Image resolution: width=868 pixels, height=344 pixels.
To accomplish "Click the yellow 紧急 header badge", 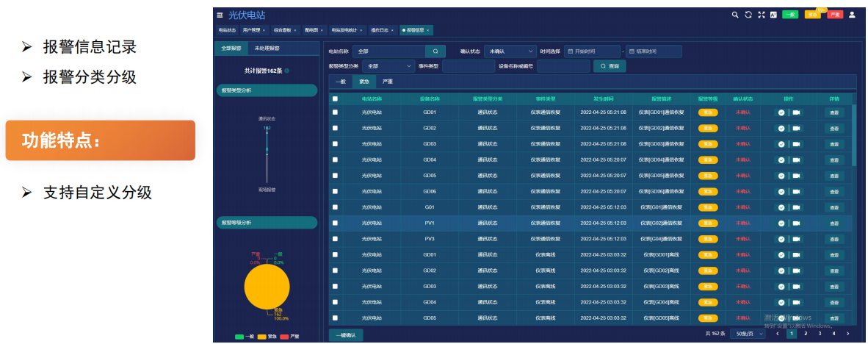I will tap(813, 15).
